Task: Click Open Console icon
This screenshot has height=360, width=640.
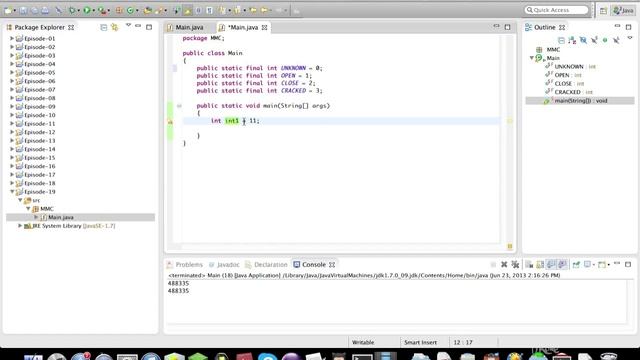Action: [602, 264]
